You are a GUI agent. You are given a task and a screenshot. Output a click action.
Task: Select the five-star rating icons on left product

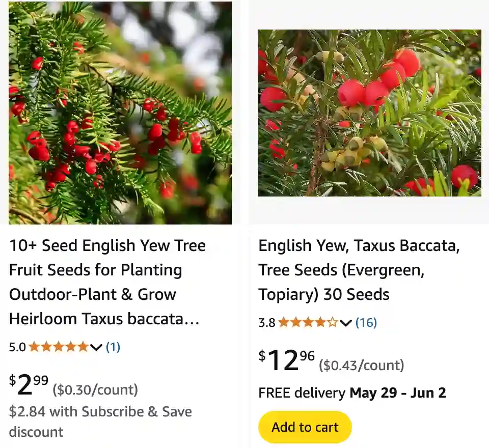60,347
